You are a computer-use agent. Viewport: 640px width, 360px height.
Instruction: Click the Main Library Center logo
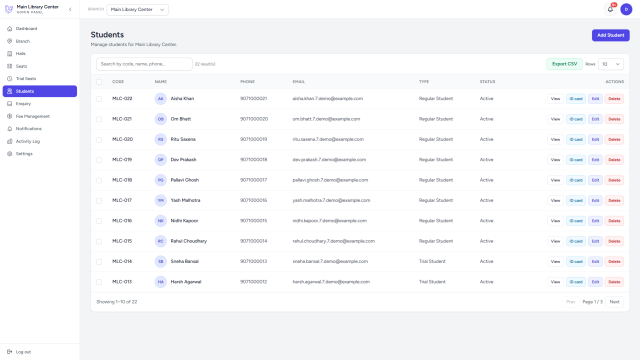pyautogui.click(x=9, y=9)
